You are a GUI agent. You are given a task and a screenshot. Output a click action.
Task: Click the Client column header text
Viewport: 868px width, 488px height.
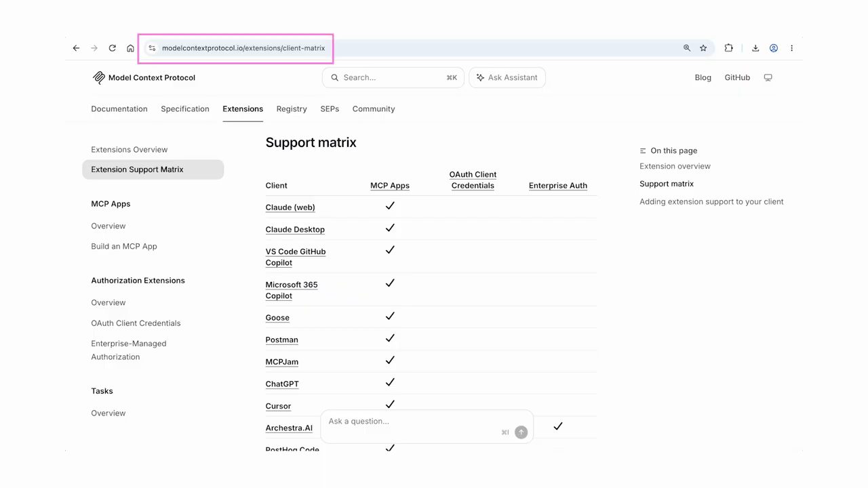(x=276, y=186)
